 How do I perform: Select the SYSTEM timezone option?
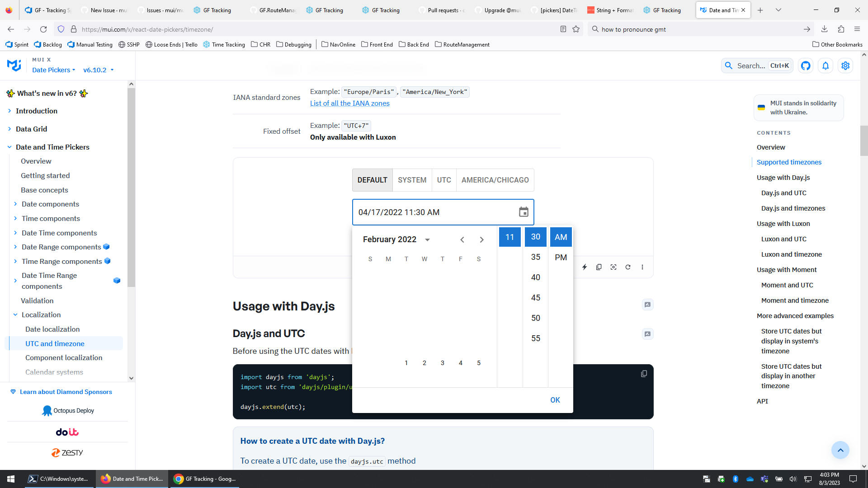(x=412, y=180)
